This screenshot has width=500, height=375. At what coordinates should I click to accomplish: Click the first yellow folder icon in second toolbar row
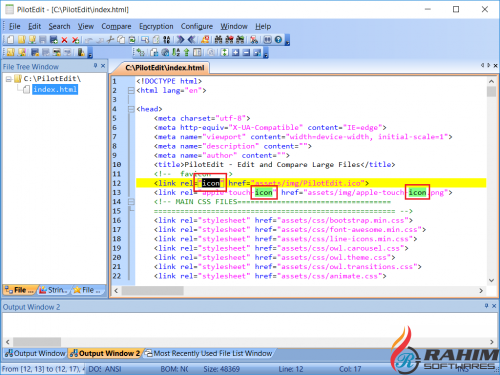(11, 52)
